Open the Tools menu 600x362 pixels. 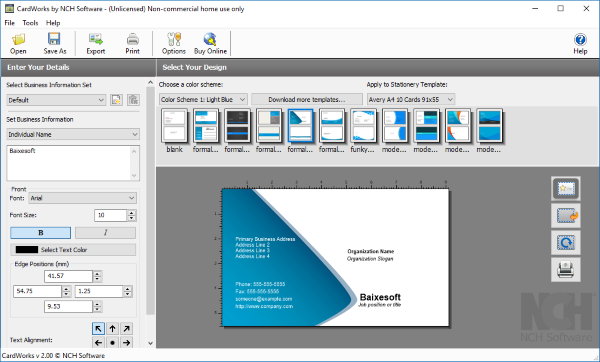coord(30,23)
